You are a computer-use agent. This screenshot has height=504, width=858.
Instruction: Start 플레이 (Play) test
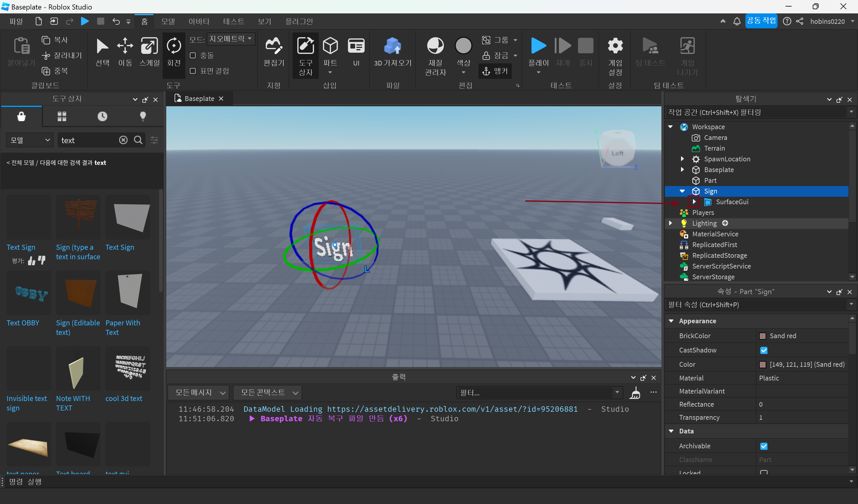tap(538, 52)
